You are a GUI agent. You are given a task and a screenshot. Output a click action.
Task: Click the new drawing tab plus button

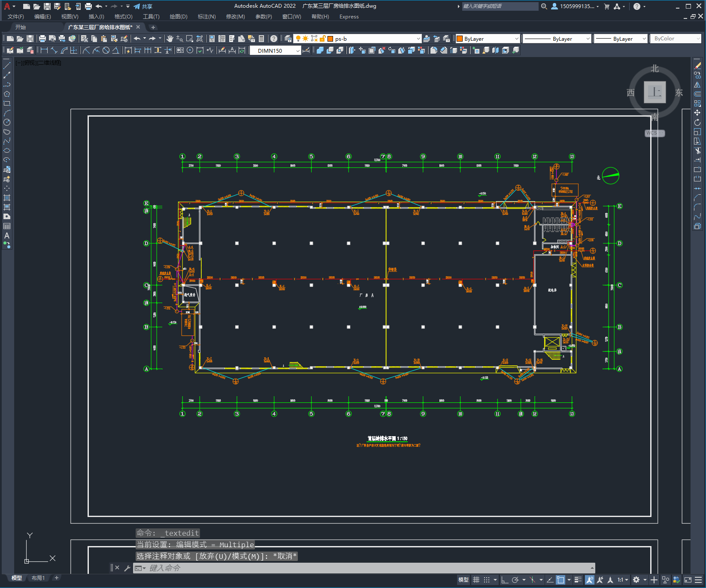click(153, 27)
